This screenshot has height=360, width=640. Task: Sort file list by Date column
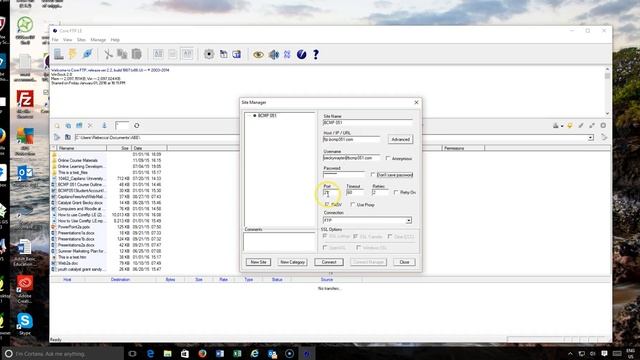click(x=149, y=148)
